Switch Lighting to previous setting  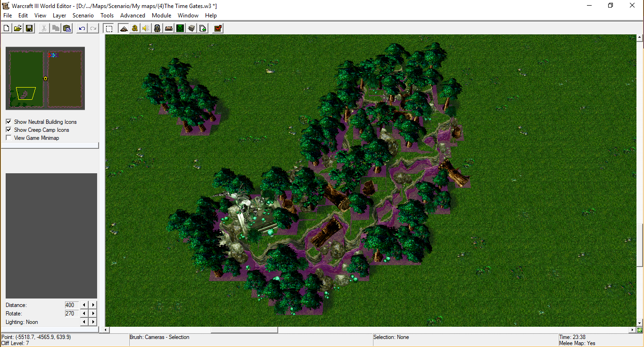(x=84, y=322)
